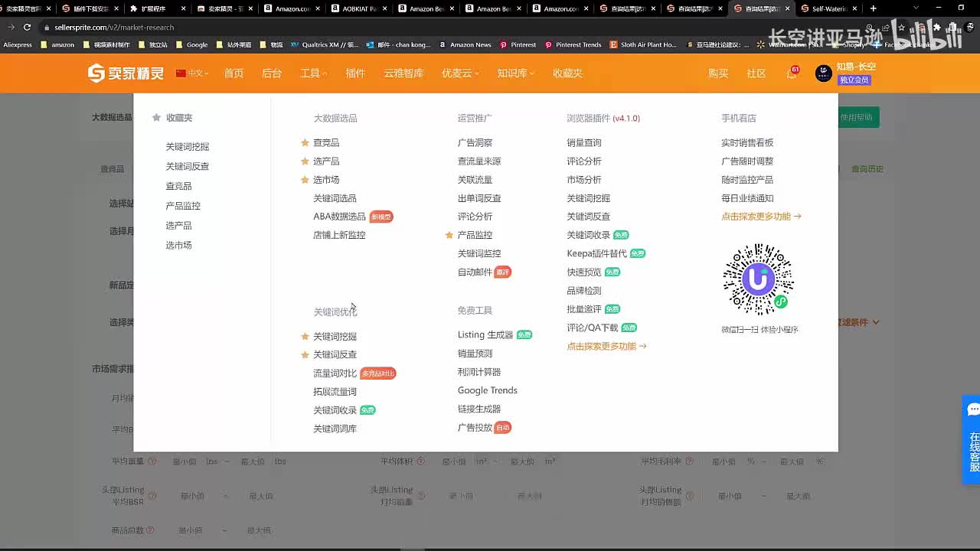The width and height of the screenshot is (980, 551).
Task: Open 查流量来源 tool
Action: click(479, 161)
